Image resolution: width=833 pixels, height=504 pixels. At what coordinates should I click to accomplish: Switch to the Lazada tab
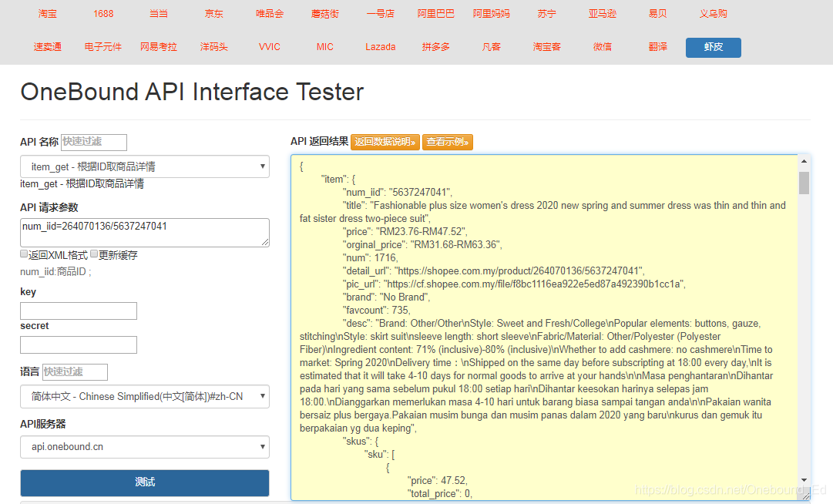click(381, 47)
